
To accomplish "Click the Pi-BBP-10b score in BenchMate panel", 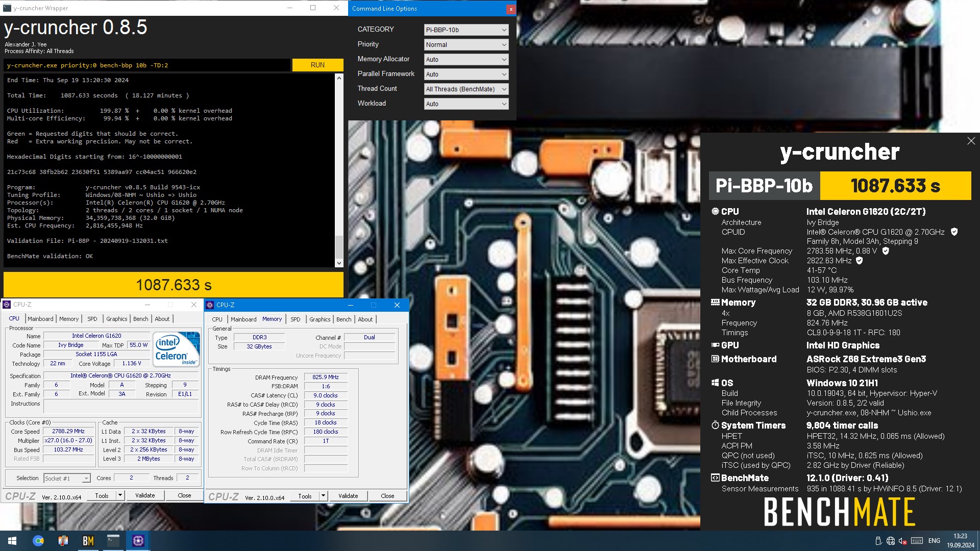I will pyautogui.click(x=895, y=186).
